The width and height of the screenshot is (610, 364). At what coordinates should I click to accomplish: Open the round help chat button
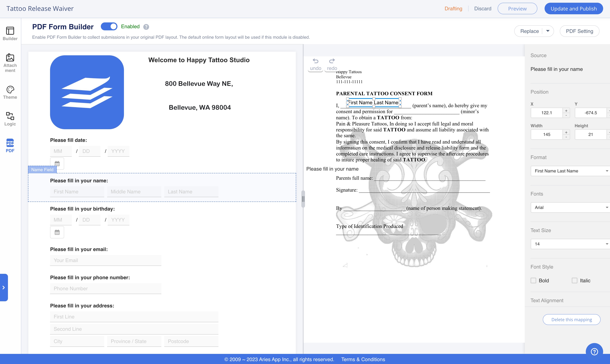coord(594,352)
